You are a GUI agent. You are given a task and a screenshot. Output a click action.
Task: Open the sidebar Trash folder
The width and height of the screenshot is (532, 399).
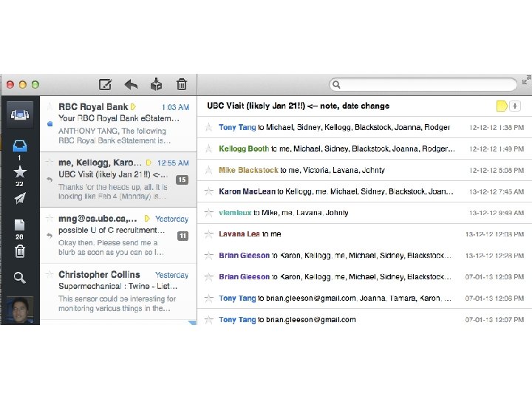20,251
